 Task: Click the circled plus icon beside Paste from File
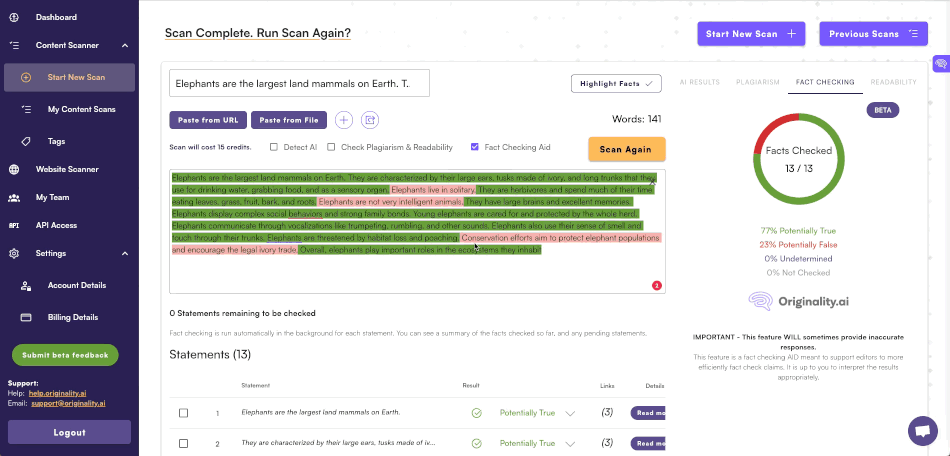(343, 120)
